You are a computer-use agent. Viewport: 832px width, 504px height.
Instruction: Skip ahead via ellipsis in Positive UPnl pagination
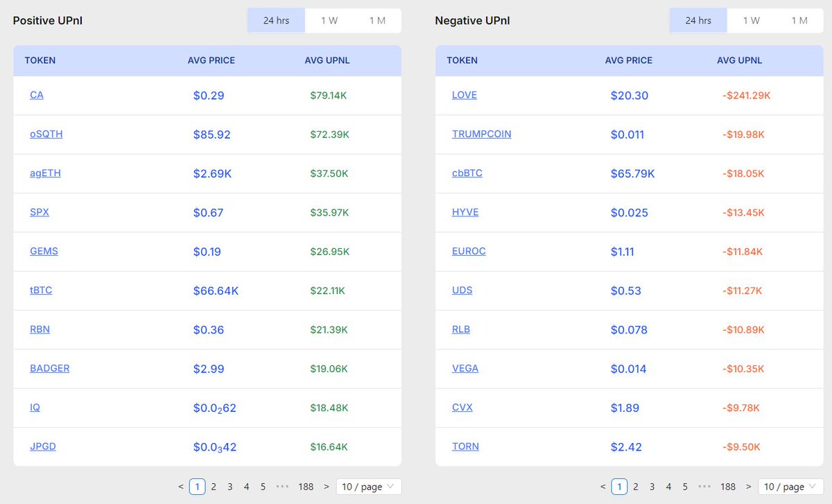click(x=283, y=487)
